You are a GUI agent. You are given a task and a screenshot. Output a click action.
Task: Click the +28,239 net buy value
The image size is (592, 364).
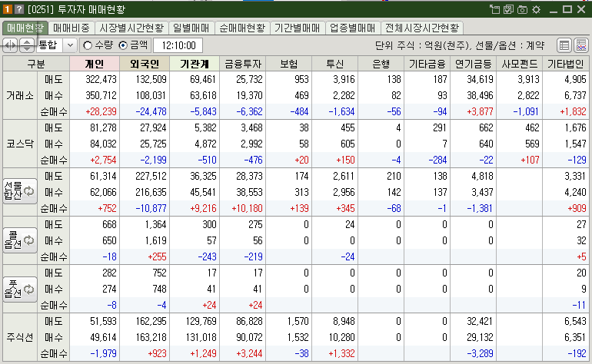(101, 111)
